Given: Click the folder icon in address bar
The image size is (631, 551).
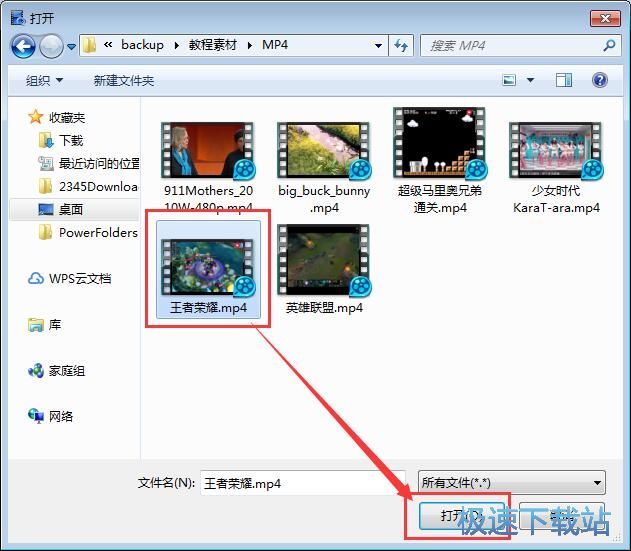Looking at the screenshot, I should pos(89,45).
